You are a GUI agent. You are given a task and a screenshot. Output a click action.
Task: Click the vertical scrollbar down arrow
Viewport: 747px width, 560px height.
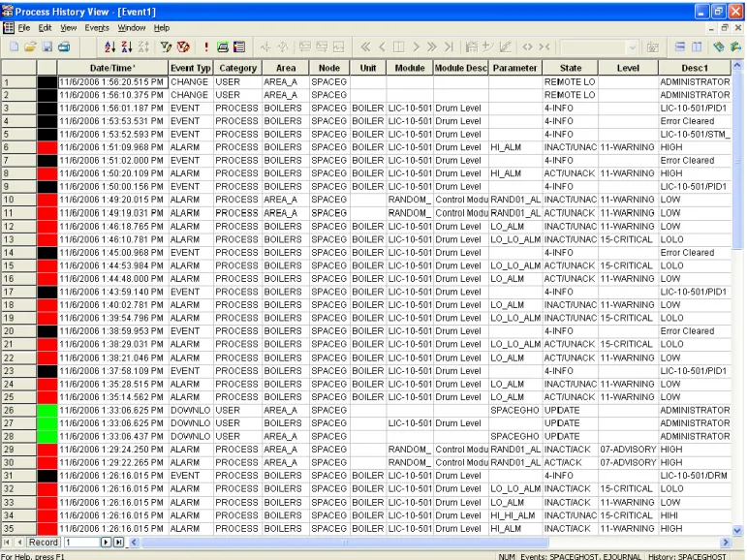(x=737, y=530)
